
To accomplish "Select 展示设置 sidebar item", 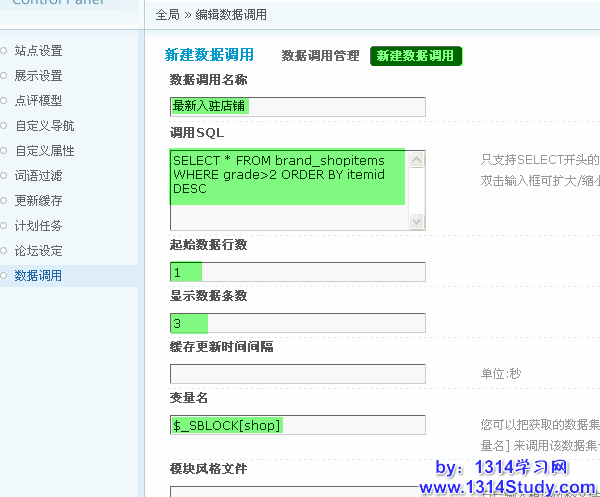I will click(x=38, y=75).
